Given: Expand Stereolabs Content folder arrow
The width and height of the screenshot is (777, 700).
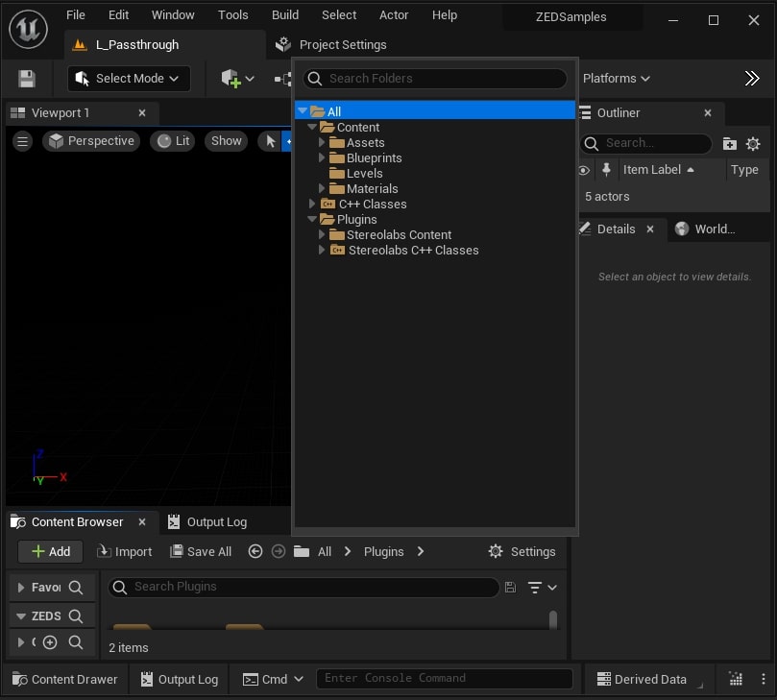Looking at the screenshot, I should pyautogui.click(x=322, y=234).
